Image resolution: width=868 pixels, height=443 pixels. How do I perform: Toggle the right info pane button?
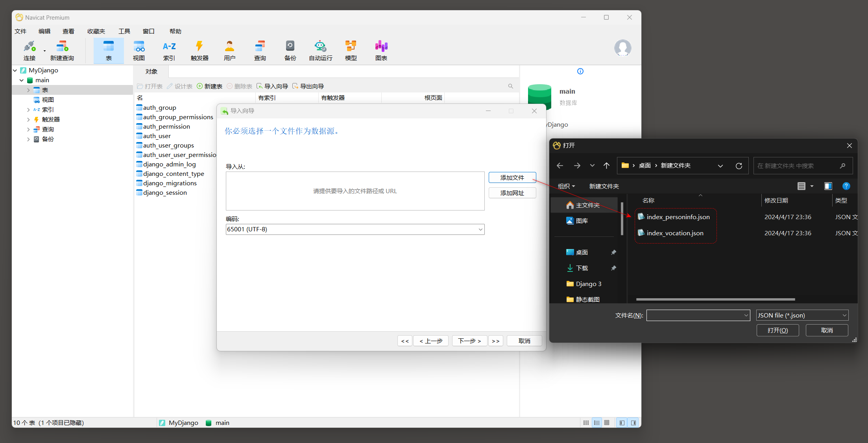point(633,423)
